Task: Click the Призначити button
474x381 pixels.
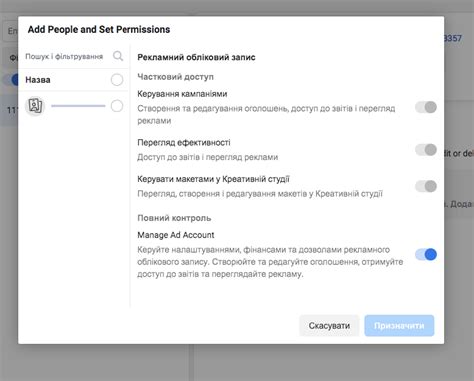Action: coord(399,325)
